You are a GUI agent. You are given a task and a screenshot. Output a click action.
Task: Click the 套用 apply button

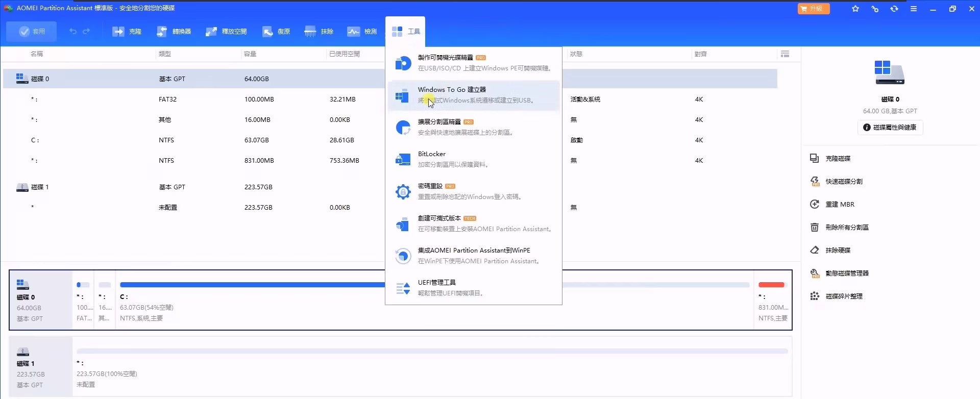click(32, 32)
